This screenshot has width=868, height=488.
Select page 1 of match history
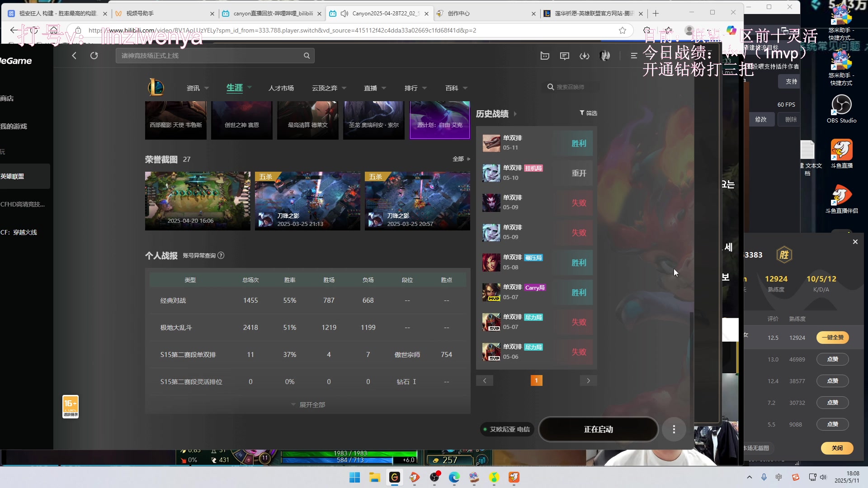pos(536,380)
